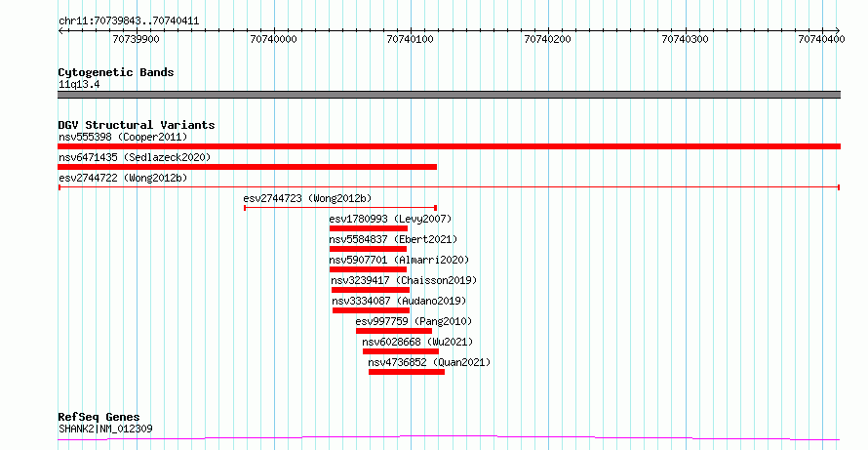This screenshot has width=868, height=450.
Task: Click ruler position 70740400
Action: pos(822,39)
